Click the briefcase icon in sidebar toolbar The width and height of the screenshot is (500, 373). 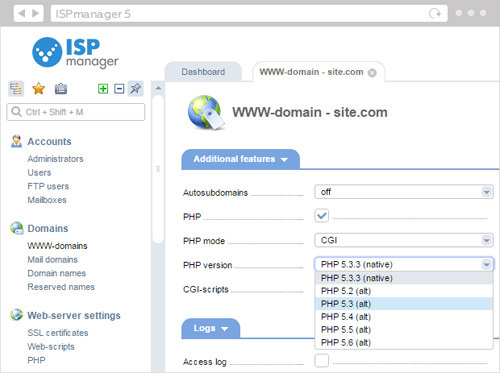tap(61, 89)
